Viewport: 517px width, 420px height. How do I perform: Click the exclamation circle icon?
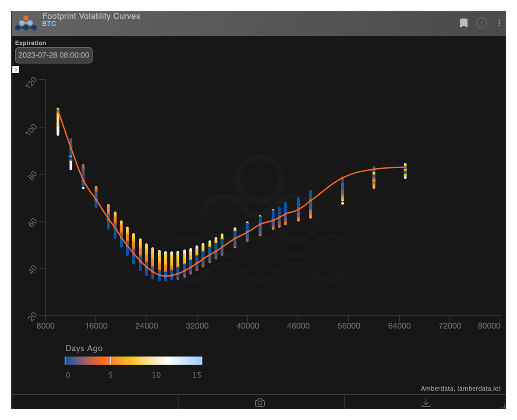click(x=482, y=23)
